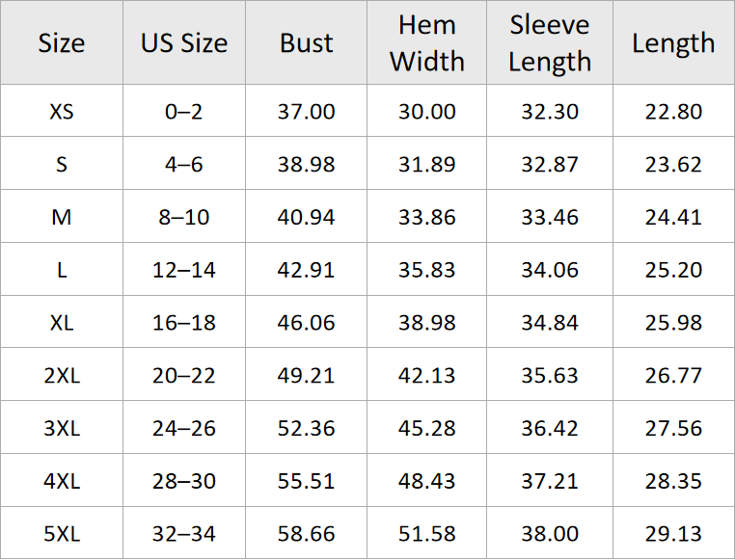Select the Bust column header
Viewport: 735px width, 560px height.
(x=307, y=43)
